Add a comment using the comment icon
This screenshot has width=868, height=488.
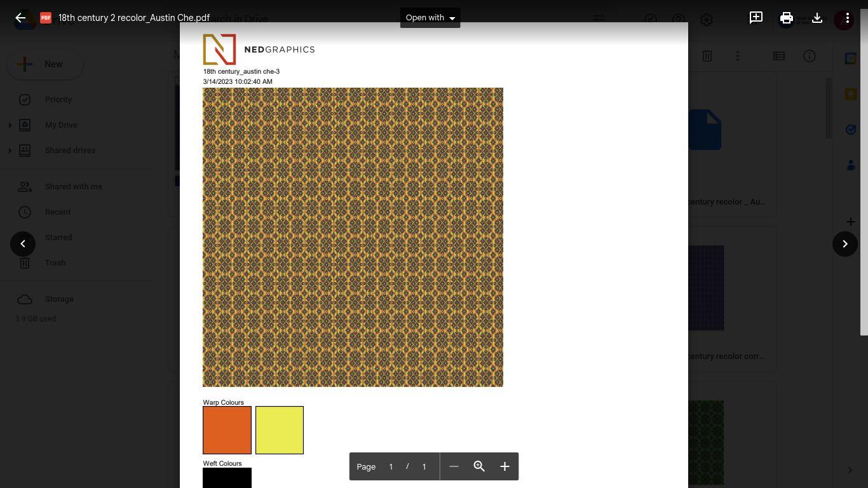(756, 18)
